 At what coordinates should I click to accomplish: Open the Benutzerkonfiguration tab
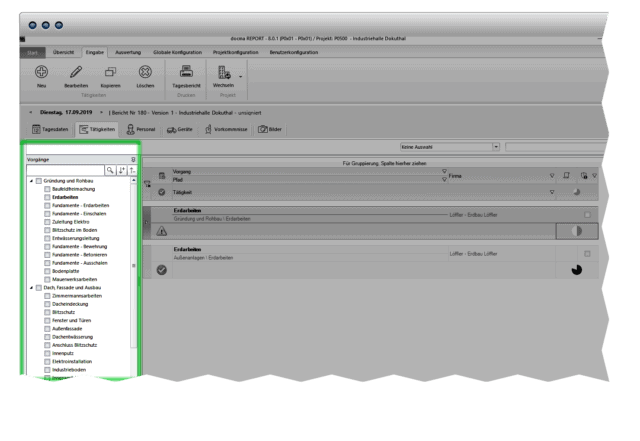[x=293, y=52]
